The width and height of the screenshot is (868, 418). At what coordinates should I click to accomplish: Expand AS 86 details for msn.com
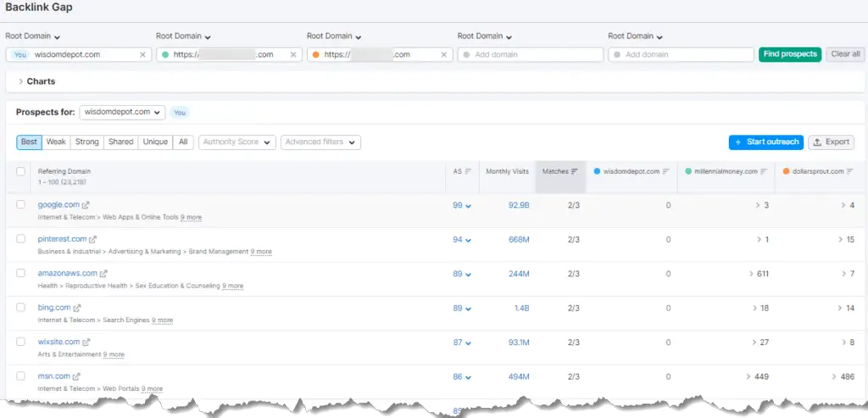point(462,377)
